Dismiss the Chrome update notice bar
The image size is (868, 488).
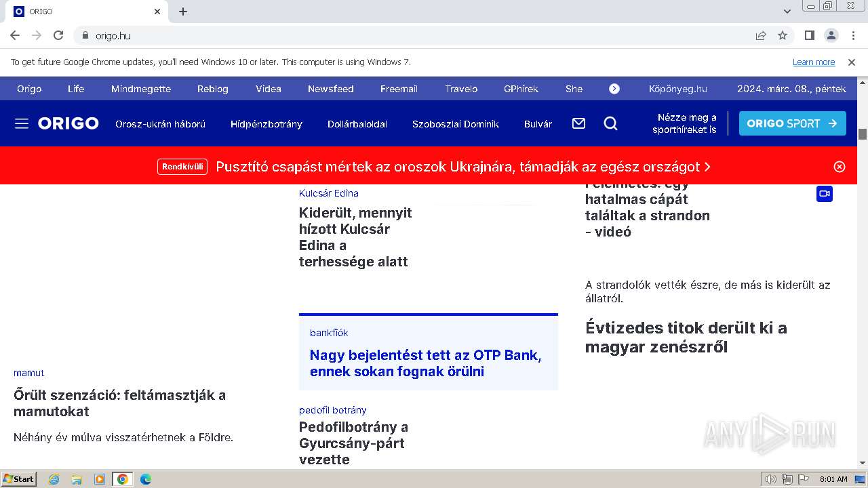pos(852,62)
